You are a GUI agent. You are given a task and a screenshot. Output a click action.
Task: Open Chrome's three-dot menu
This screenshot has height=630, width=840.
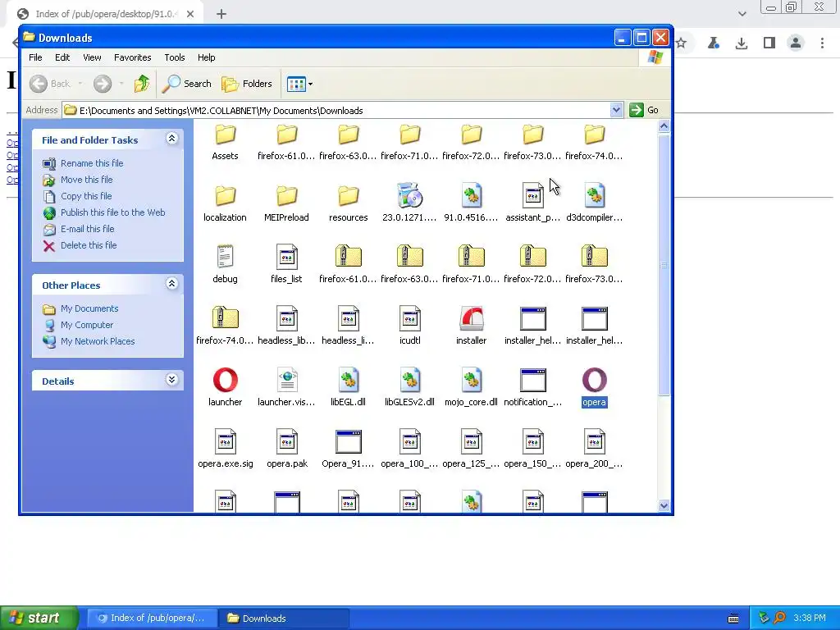[822, 43]
